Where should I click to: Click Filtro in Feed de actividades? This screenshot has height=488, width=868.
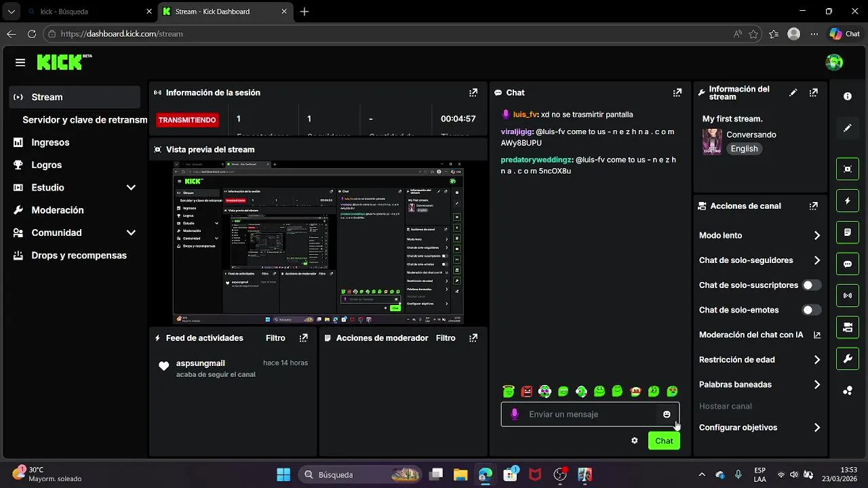coord(275,338)
